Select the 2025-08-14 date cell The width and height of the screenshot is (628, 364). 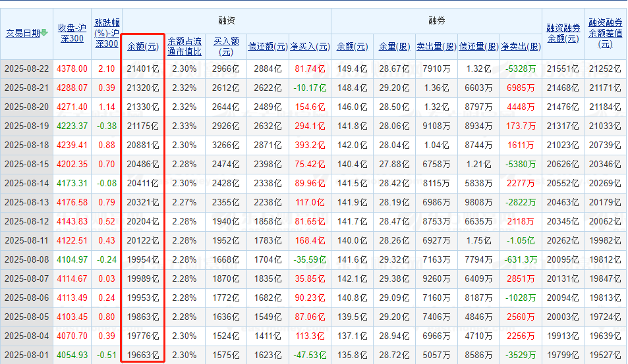click(x=26, y=183)
